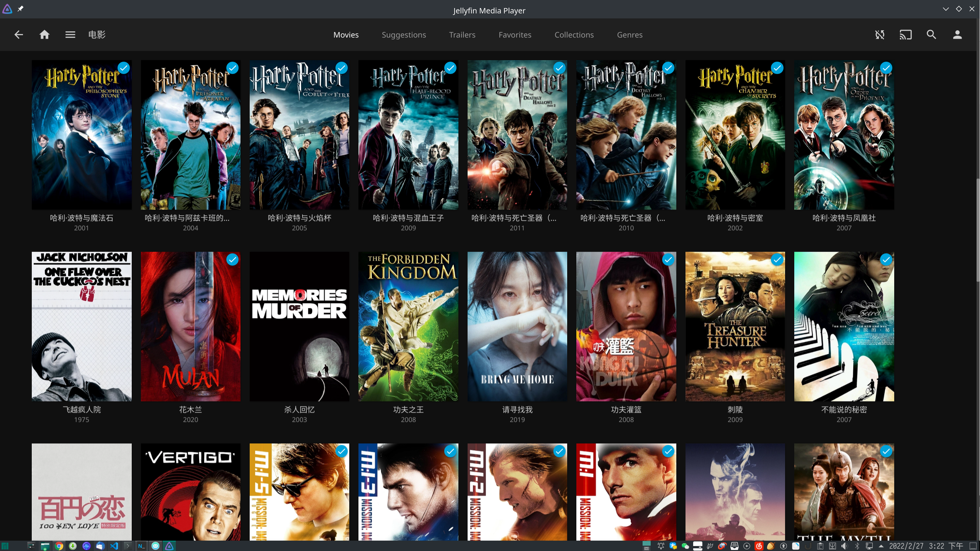Screen dimensions: 980x551
Task: Open the 杀人回忆 title link
Action: [x=299, y=410]
